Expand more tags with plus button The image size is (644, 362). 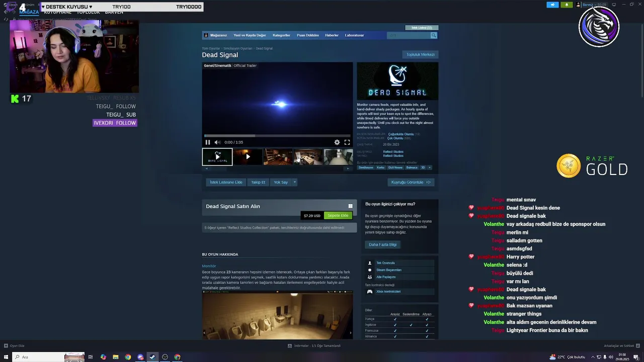coord(429,167)
